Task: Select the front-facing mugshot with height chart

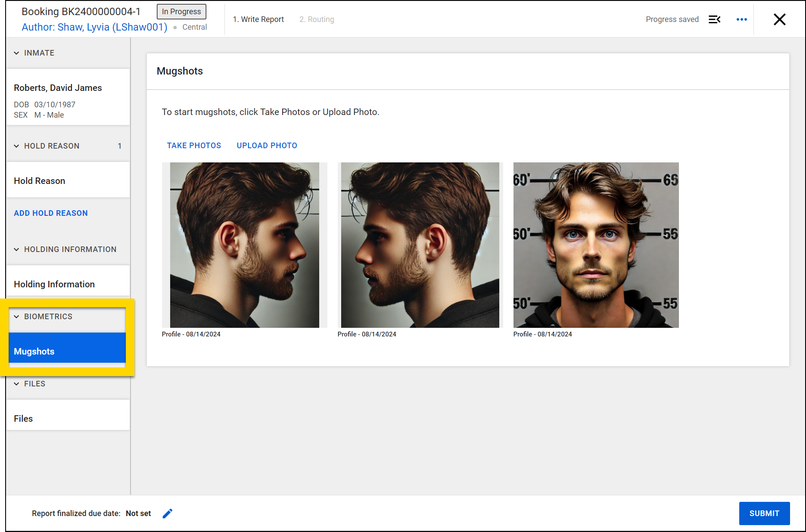Action: pos(596,245)
